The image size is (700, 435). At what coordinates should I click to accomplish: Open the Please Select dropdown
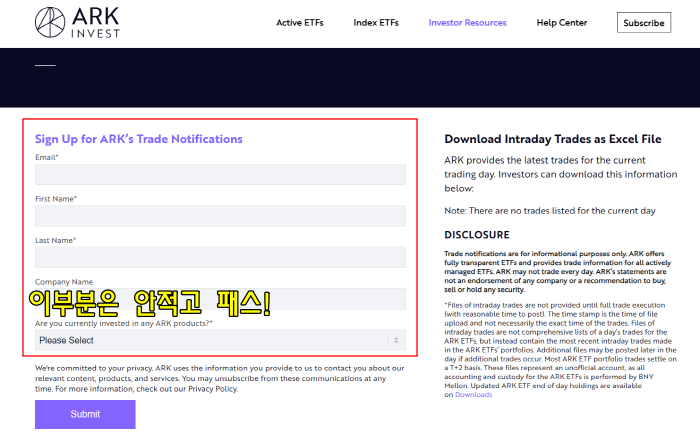click(220, 340)
